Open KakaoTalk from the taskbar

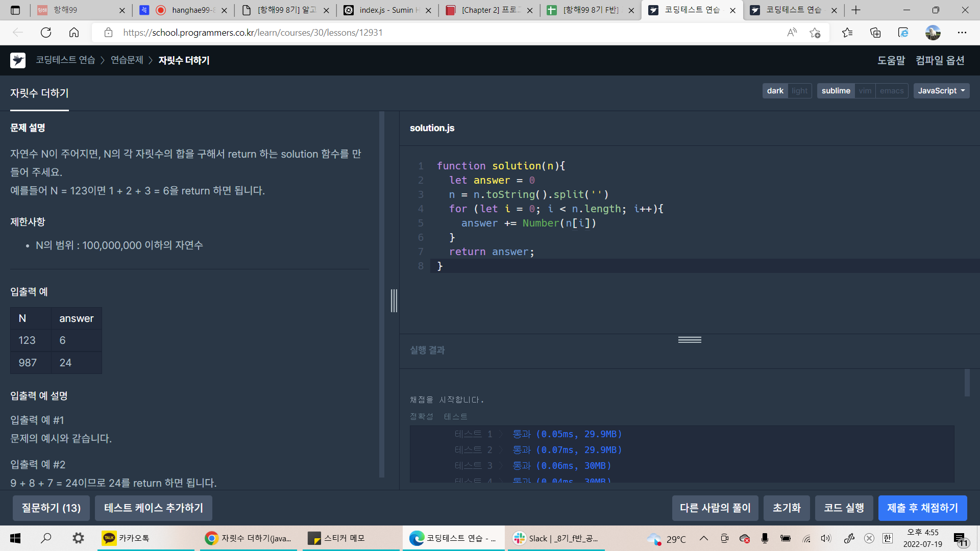click(x=126, y=538)
